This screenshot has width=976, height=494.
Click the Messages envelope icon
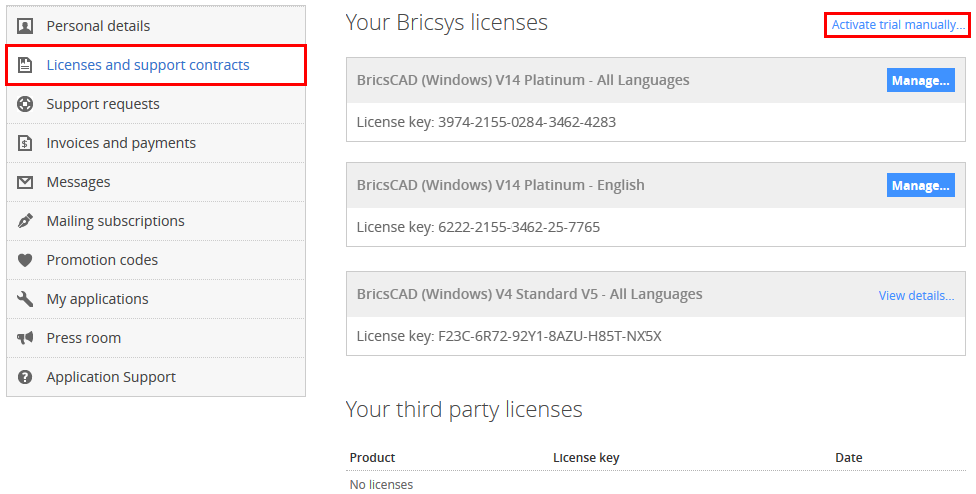[25, 182]
